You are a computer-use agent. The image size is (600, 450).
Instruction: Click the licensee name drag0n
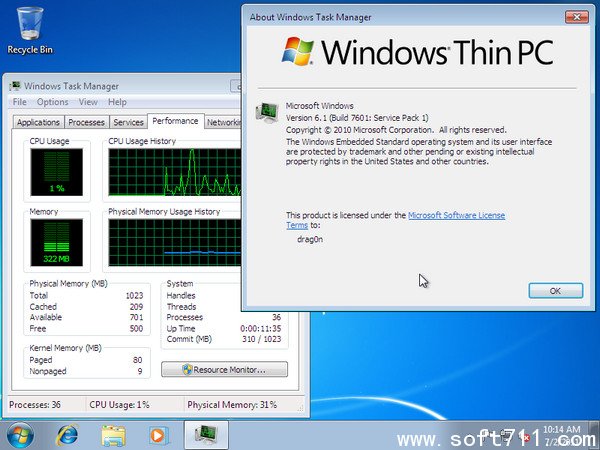pos(310,239)
